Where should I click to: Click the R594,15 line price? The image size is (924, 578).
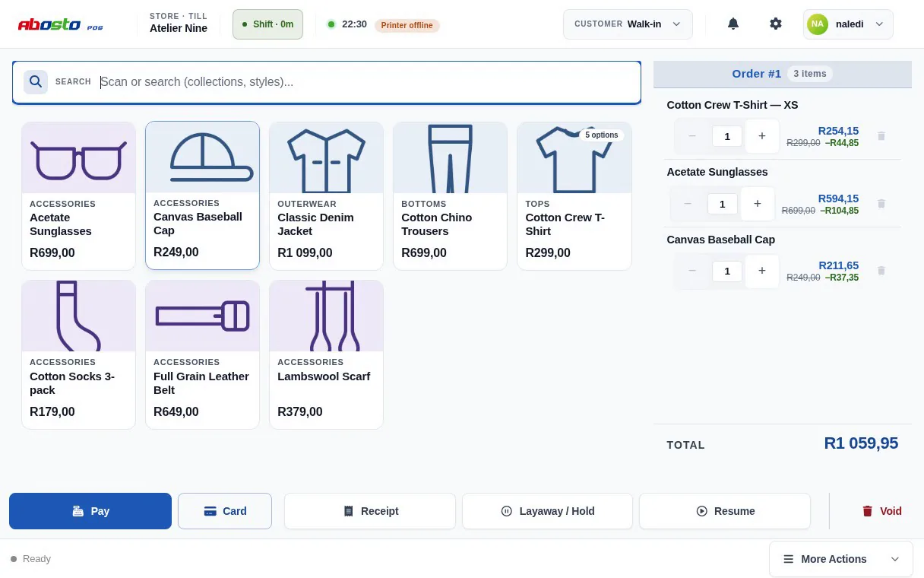click(x=839, y=198)
